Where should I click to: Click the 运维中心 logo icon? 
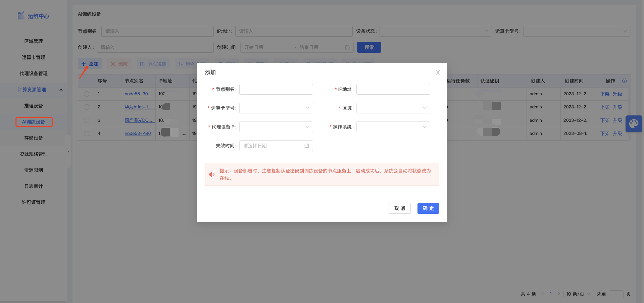[21, 15]
